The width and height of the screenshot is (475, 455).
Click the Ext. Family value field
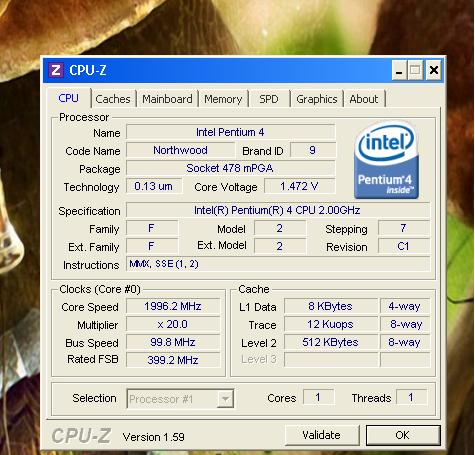[x=152, y=246]
